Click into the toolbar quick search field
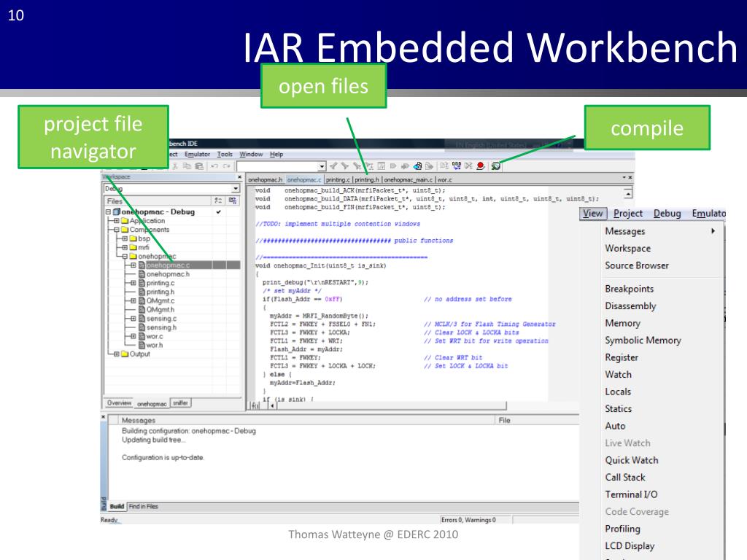Viewport: 747px width, 560px height. coord(278,166)
